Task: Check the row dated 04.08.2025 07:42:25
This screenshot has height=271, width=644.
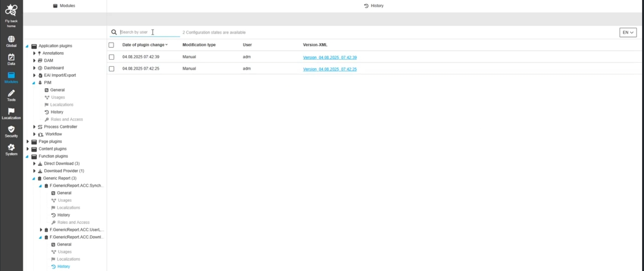Action: [x=111, y=69]
